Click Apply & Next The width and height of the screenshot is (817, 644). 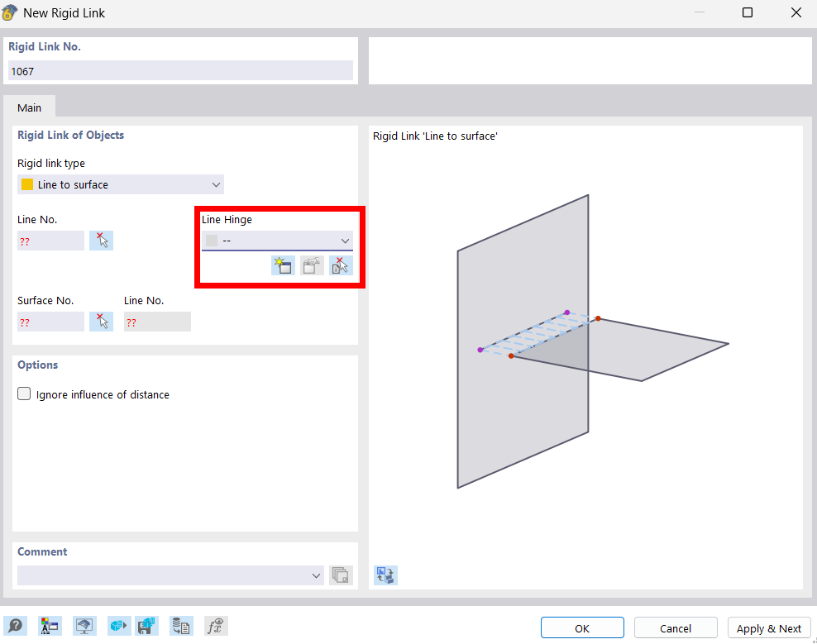point(768,628)
